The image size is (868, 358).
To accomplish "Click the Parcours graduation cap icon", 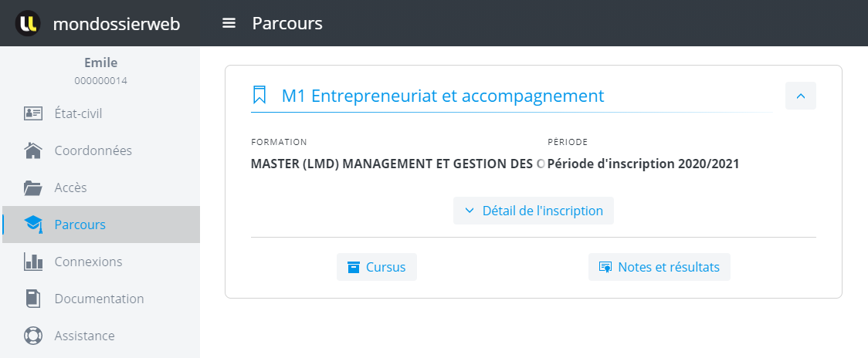I will coord(33,225).
